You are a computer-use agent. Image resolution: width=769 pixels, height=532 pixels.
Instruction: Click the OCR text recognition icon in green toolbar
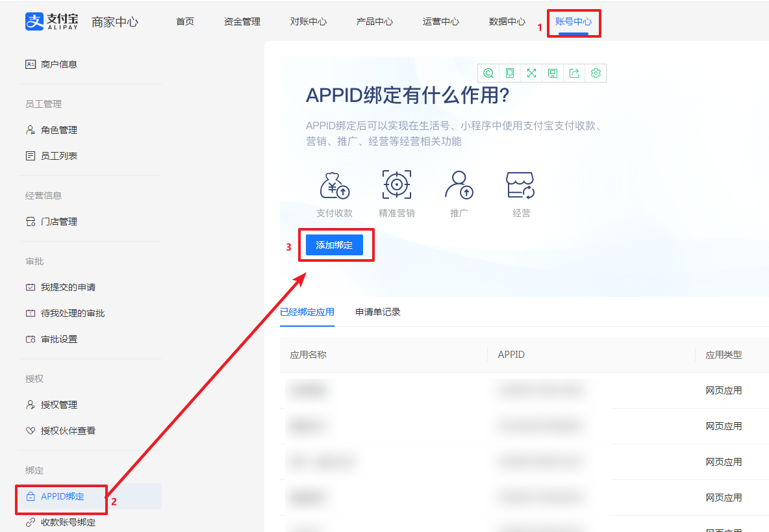pyautogui.click(x=488, y=73)
